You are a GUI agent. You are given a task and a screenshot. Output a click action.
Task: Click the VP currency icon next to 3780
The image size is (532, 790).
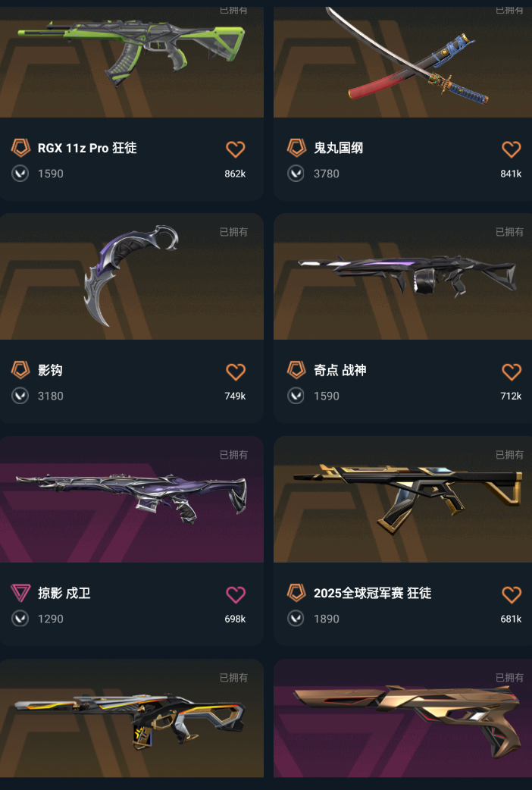[x=296, y=174]
